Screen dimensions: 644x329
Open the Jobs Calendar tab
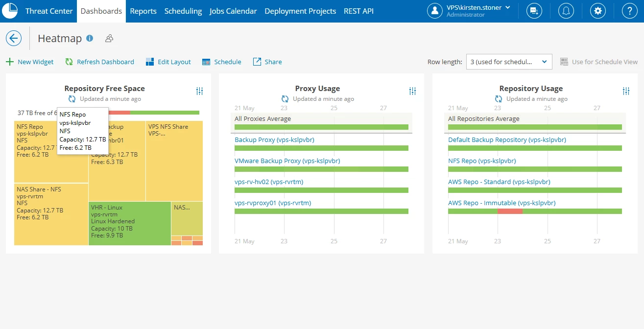233,11
